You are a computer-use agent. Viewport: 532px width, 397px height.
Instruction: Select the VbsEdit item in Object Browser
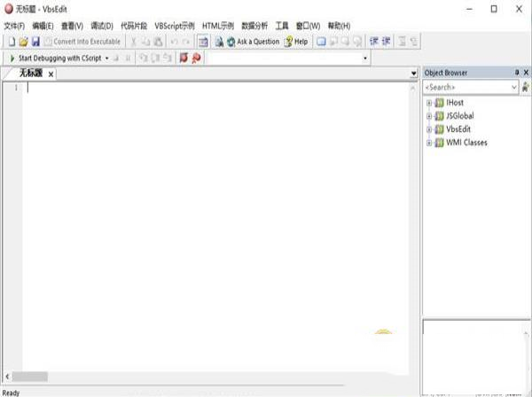click(x=459, y=129)
